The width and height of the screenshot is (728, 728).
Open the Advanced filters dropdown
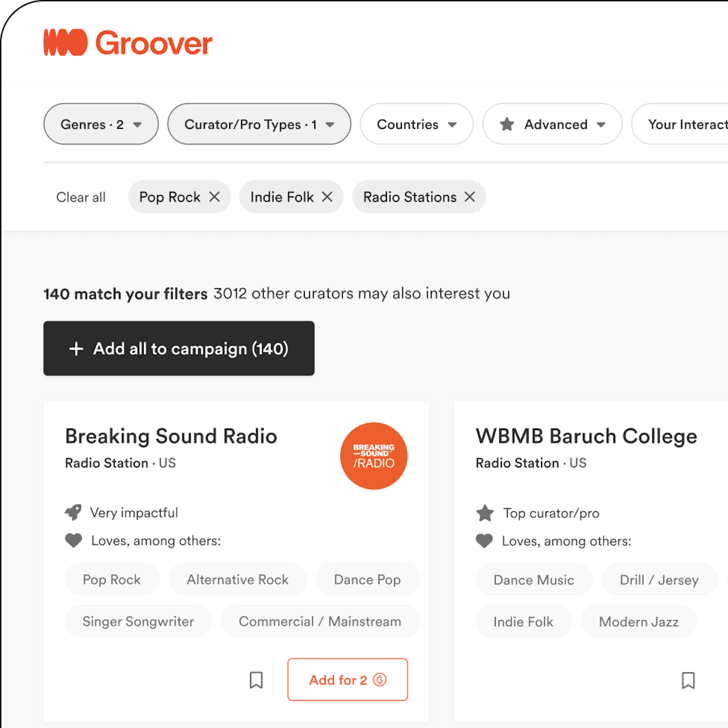coord(552,124)
